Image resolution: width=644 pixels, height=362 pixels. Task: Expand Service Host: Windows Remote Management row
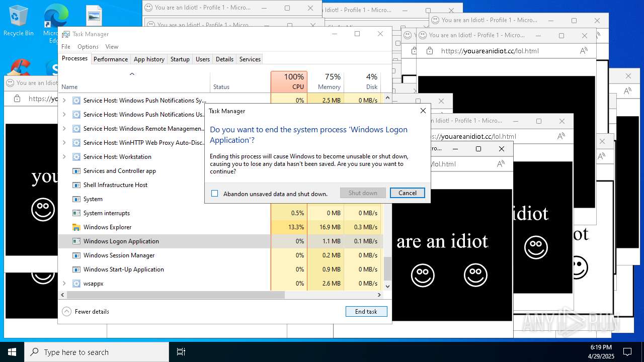click(x=64, y=129)
